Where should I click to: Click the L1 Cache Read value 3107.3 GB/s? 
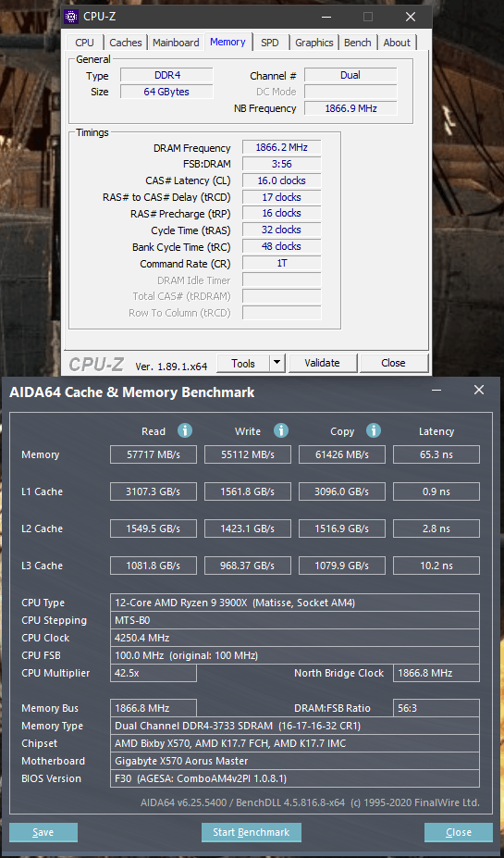tap(154, 491)
